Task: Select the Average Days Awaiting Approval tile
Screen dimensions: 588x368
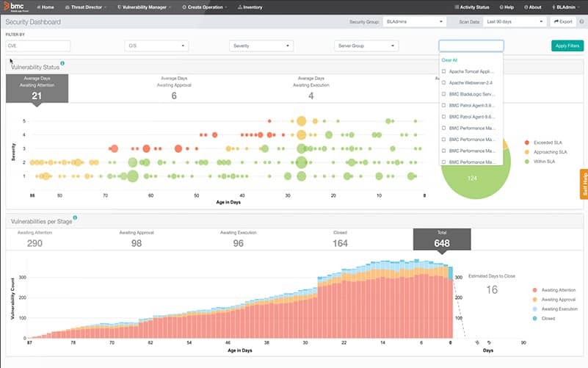Action: [174, 88]
